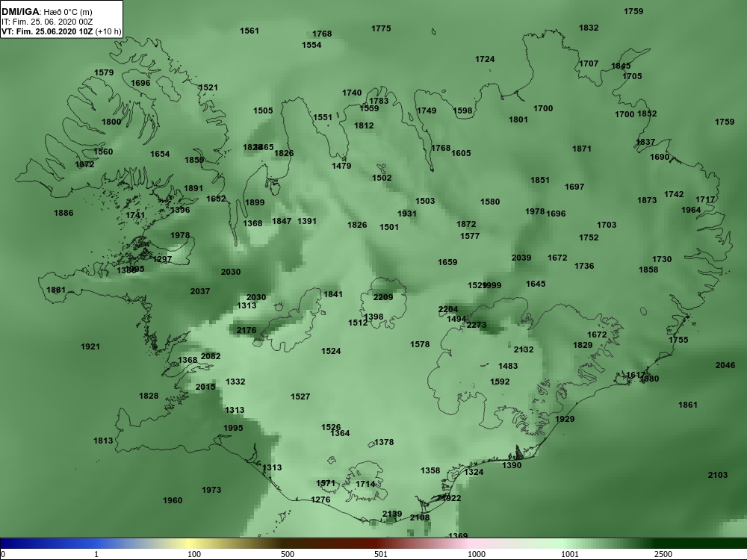Click the map value '1749'

tap(427, 111)
